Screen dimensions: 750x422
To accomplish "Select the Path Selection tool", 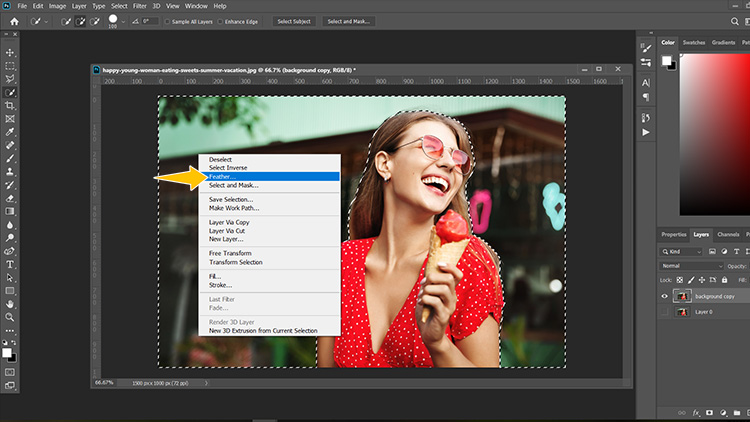I will (x=10, y=278).
